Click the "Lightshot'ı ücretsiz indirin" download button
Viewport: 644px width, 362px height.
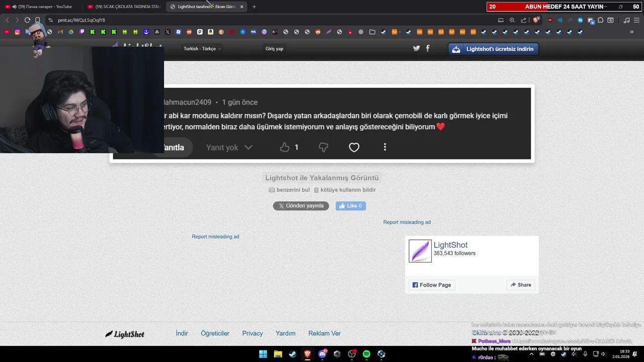(x=494, y=49)
